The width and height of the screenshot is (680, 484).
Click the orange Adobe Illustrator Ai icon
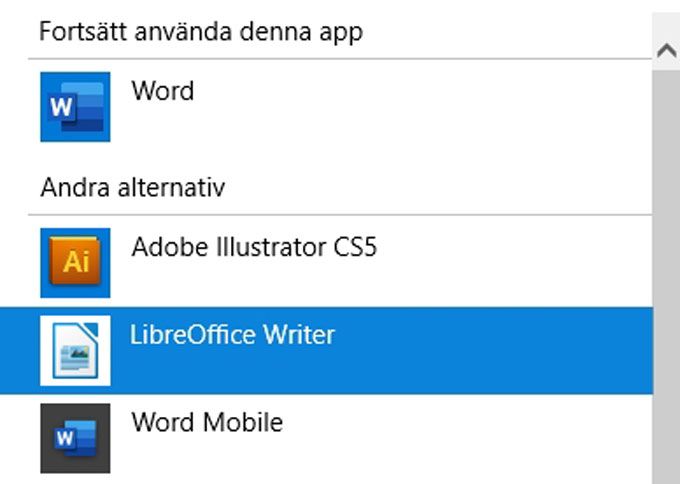pos(75,263)
